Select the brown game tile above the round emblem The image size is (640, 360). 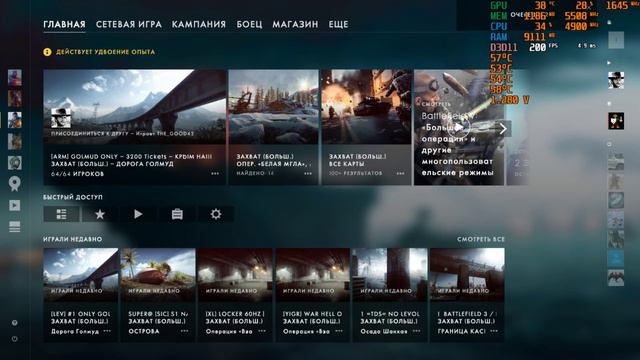point(15,141)
